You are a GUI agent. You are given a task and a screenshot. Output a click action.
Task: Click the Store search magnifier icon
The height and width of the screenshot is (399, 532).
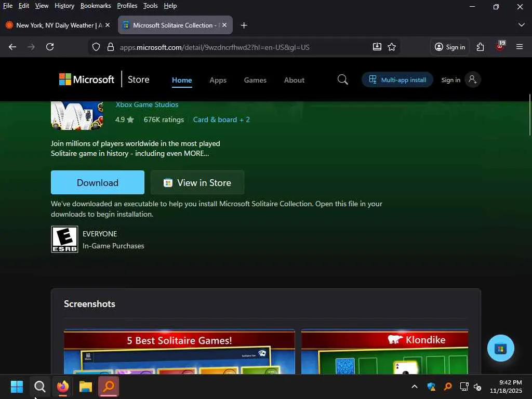coord(343,79)
